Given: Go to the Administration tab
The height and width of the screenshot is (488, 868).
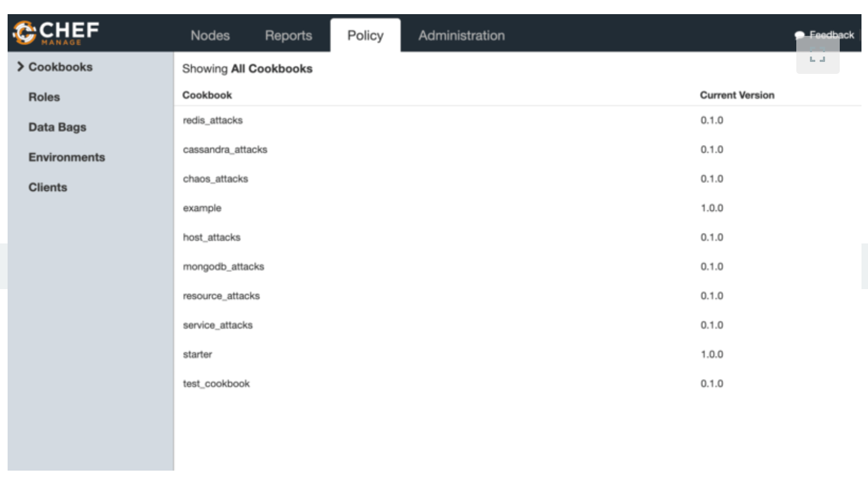Looking at the screenshot, I should tap(461, 36).
